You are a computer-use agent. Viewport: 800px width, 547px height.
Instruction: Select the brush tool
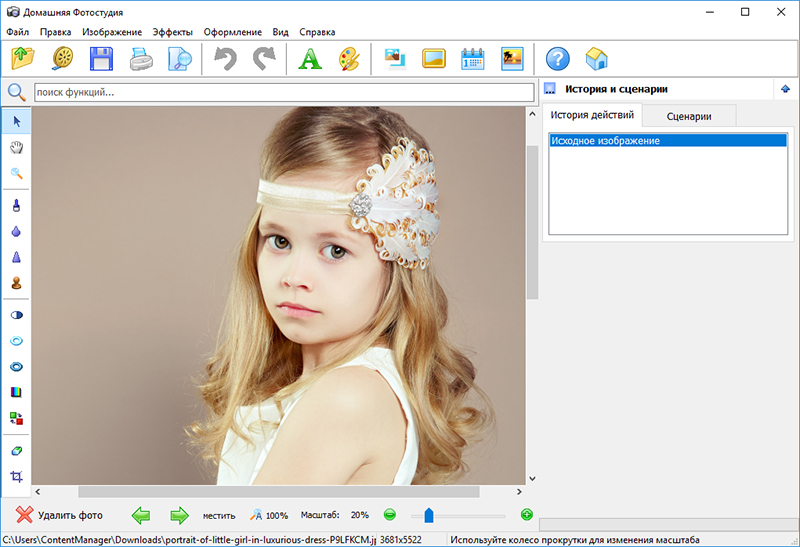pos(16,206)
